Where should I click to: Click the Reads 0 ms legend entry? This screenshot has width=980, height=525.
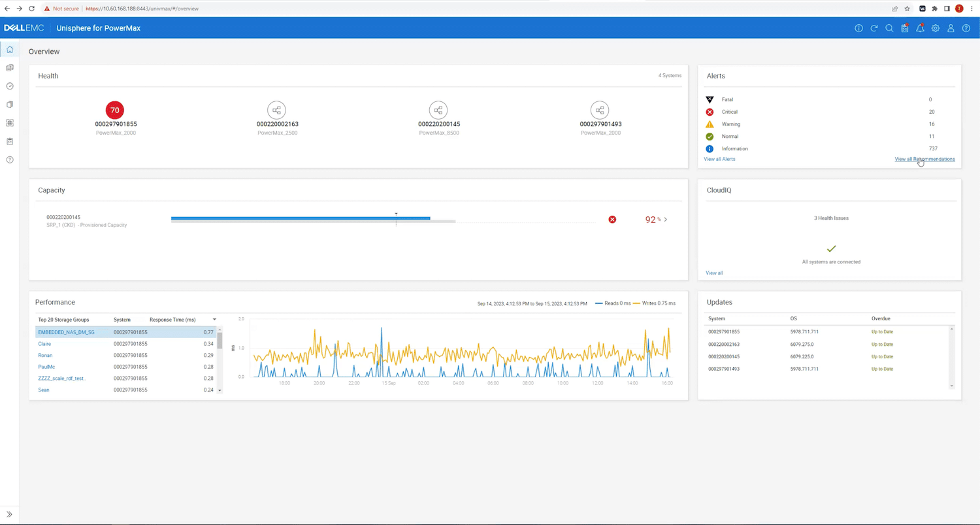point(613,303)
